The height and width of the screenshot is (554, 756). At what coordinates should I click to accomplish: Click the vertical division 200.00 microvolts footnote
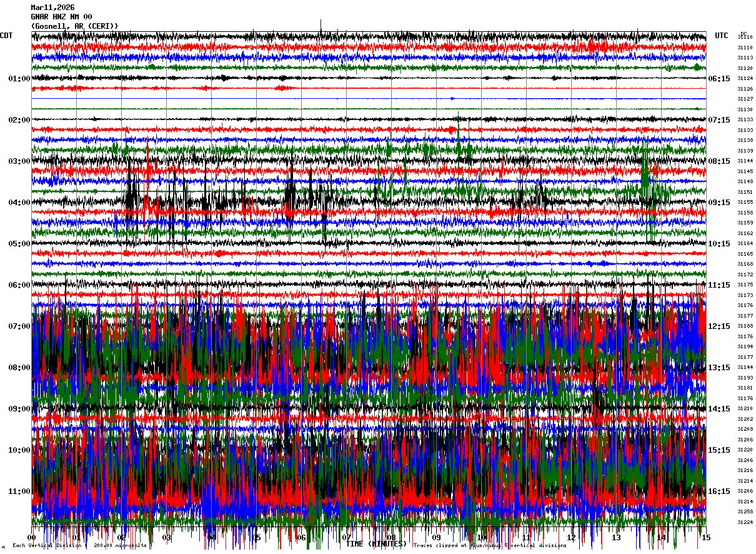pos(80,546)
